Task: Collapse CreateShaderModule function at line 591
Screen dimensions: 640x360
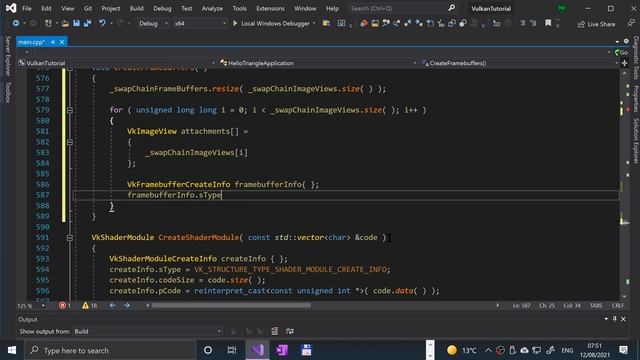Action: (70, 238)
